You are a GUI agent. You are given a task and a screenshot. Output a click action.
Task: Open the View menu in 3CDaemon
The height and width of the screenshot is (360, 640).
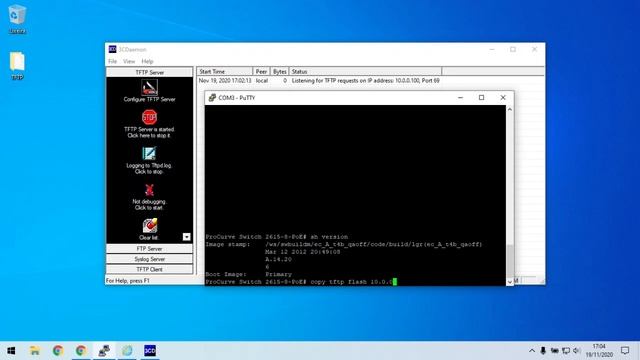point(129,61)
